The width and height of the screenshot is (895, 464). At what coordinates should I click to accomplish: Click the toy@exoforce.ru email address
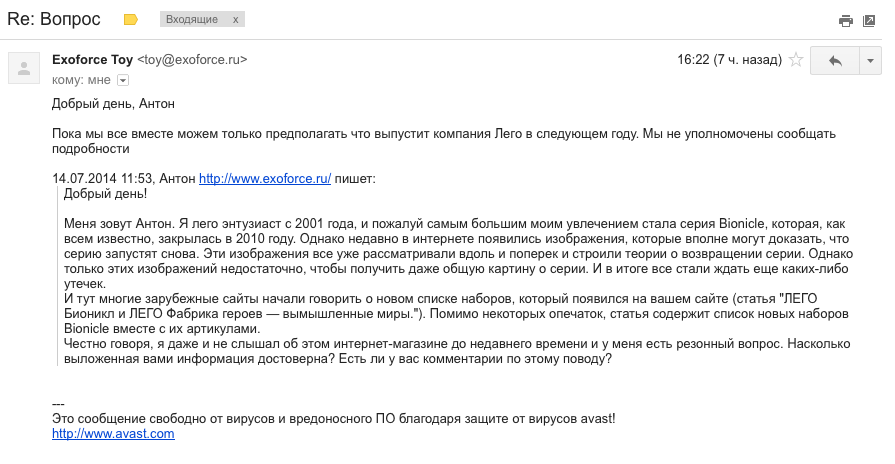click(192, 59)
